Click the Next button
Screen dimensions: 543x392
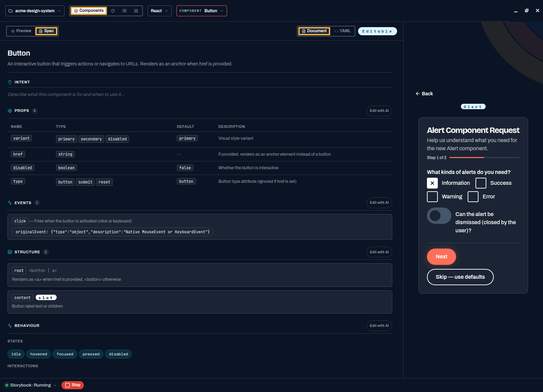click(442, 257)
